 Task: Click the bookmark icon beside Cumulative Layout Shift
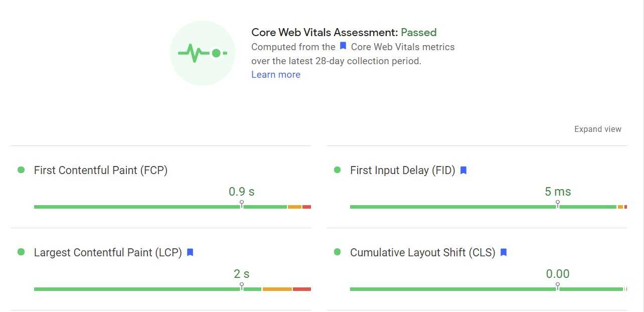point(504,252)
